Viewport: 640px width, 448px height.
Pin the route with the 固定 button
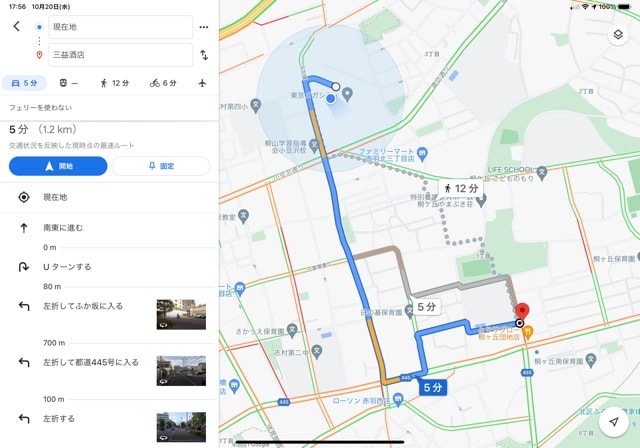(161, 166)
